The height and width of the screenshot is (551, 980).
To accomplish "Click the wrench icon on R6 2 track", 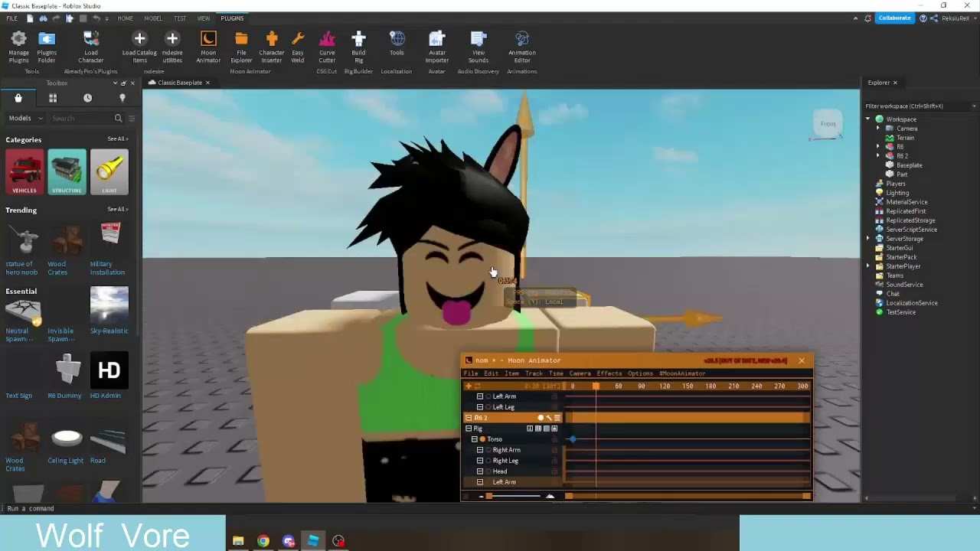I will coord(548,418).
